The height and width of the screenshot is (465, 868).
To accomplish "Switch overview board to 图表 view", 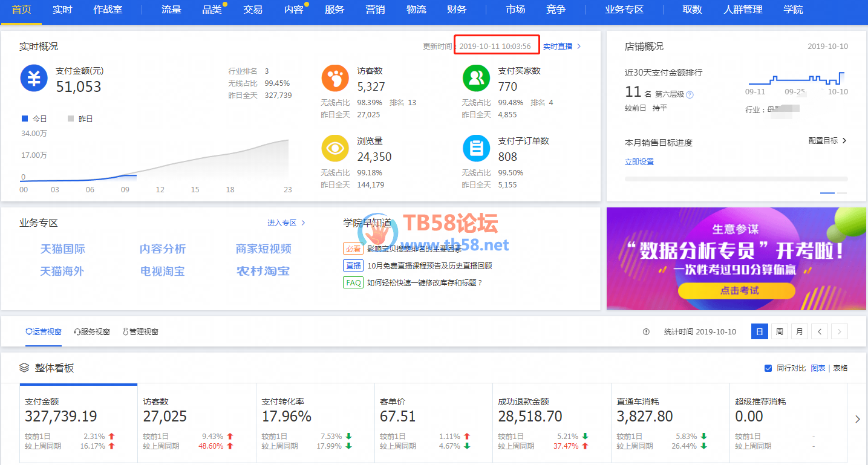I will pos(818,368).
